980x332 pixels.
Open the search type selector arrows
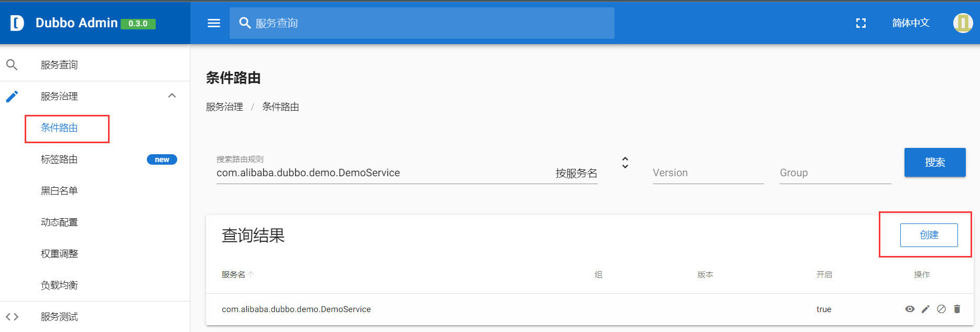click(x=624, y=163)
